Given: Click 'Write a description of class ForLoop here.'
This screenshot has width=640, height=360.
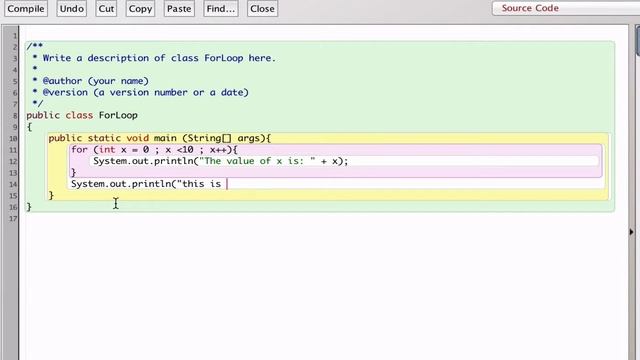Looking at the screenshot, I should (159, 58).
